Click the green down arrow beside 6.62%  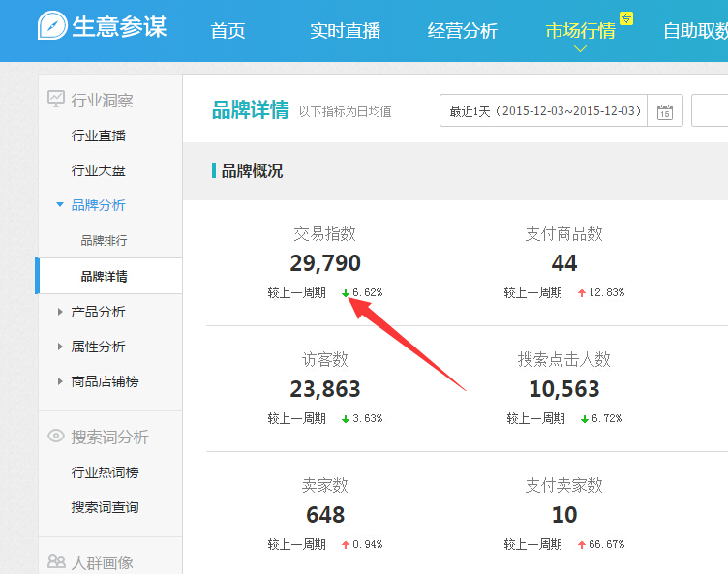click(x=346, y=293)
